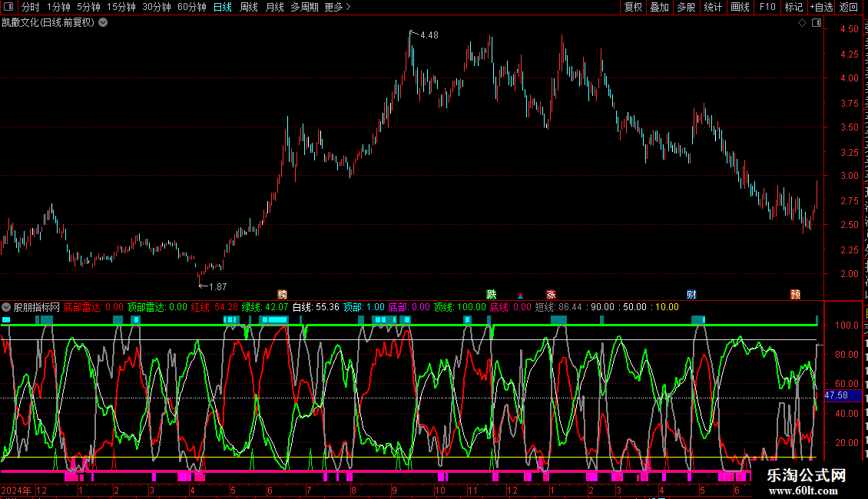Switch to the 1分钟 period tab
Image resolution: width=868 pixels, height=499 pixels.
click(58, 7)
